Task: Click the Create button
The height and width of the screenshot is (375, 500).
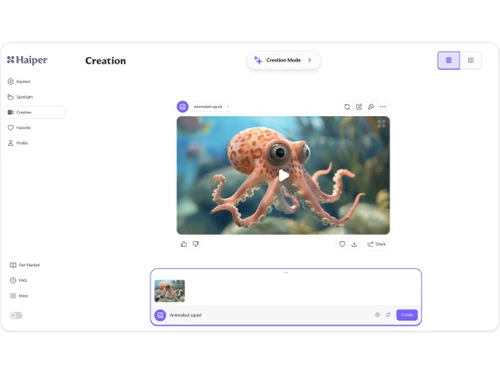Action: (x=407, y=315)
